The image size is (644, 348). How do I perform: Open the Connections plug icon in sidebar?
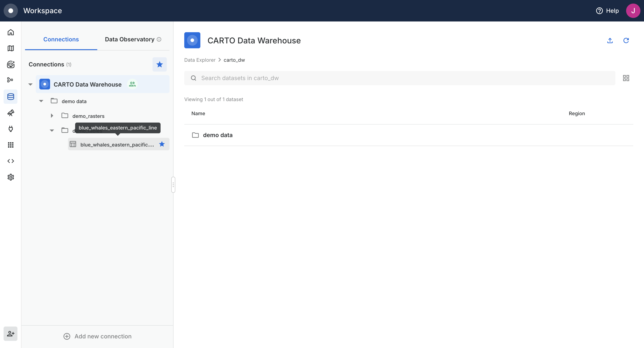[11, 129]
